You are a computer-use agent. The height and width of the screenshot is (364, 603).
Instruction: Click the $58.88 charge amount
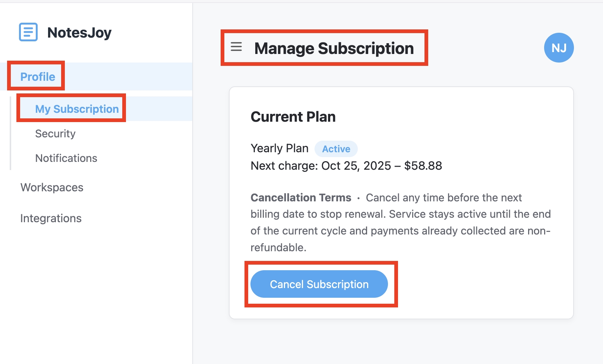[x=423, y=166]
